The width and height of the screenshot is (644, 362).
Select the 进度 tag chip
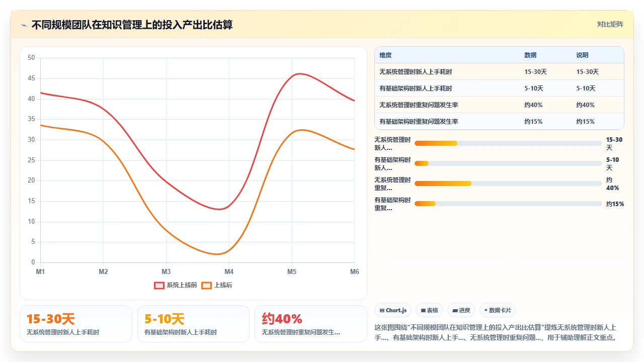[x=461, y=310]
